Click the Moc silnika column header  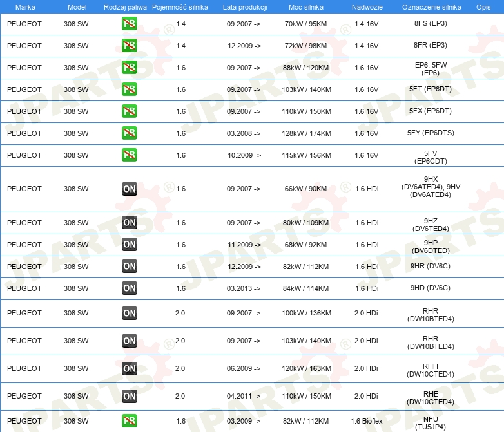305,7
